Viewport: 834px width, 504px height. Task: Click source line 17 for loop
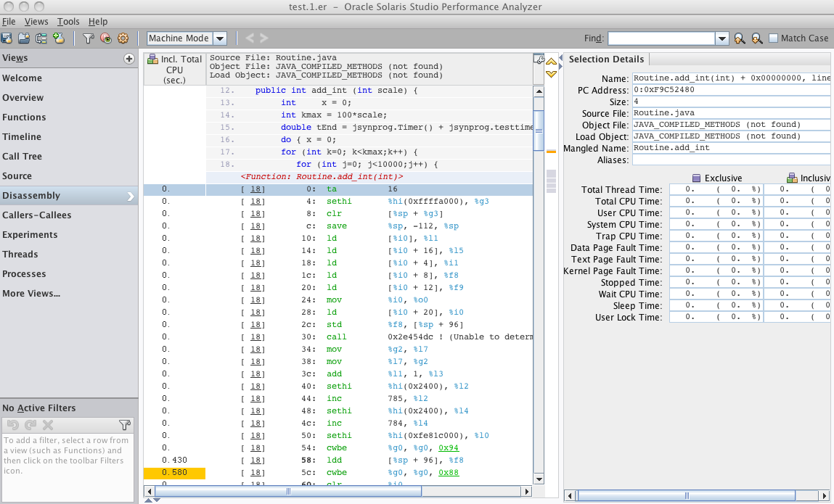point(369,152)
